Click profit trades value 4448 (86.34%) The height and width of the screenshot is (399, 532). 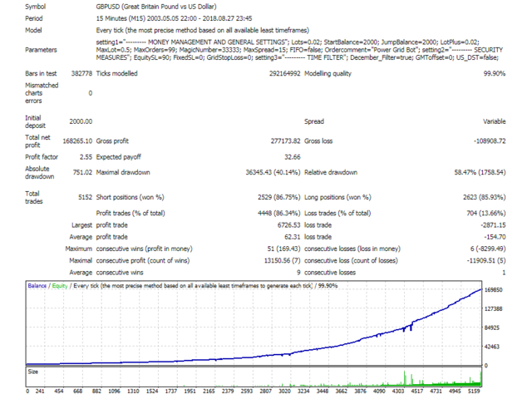[x=279, y=213]
